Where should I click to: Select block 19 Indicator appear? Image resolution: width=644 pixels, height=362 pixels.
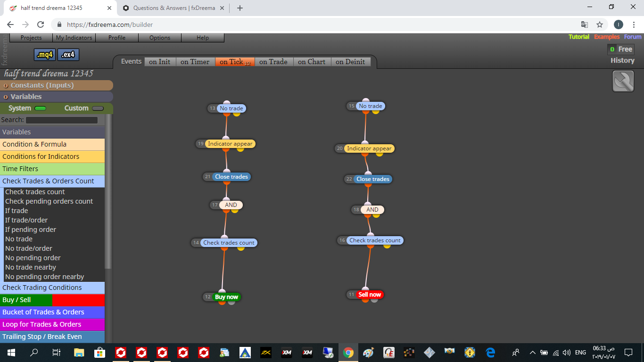(230, 144)
